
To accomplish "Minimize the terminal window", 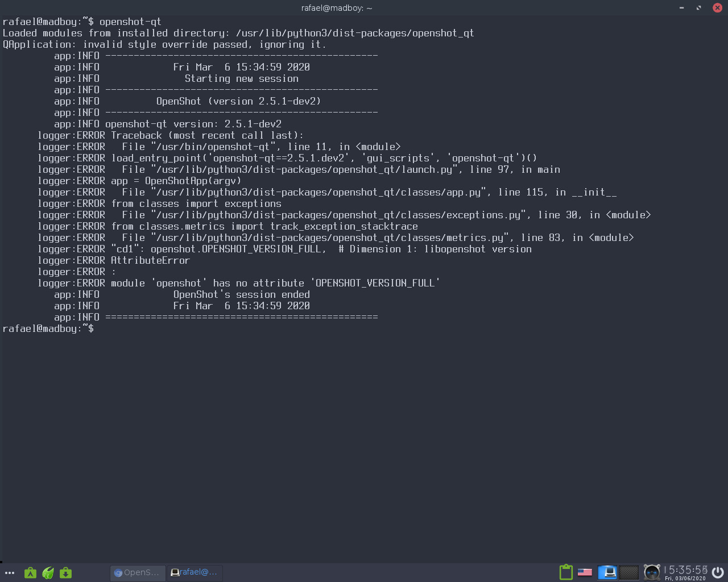I will coord(681,8).
